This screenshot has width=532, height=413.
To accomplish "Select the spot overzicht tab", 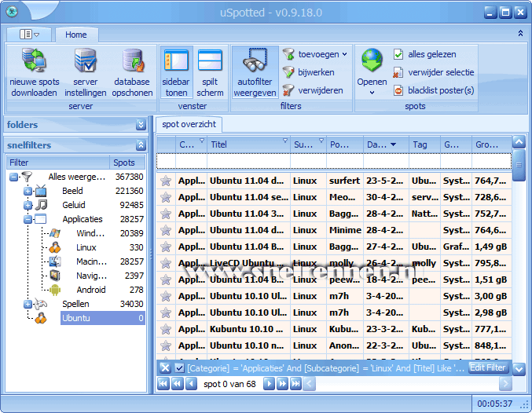I will (189, 124).
